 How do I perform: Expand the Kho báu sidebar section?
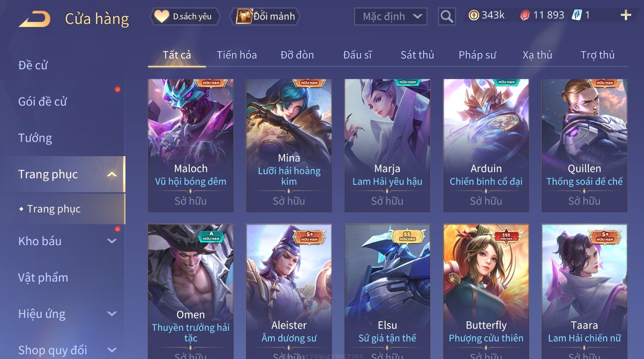pos(112,241)
